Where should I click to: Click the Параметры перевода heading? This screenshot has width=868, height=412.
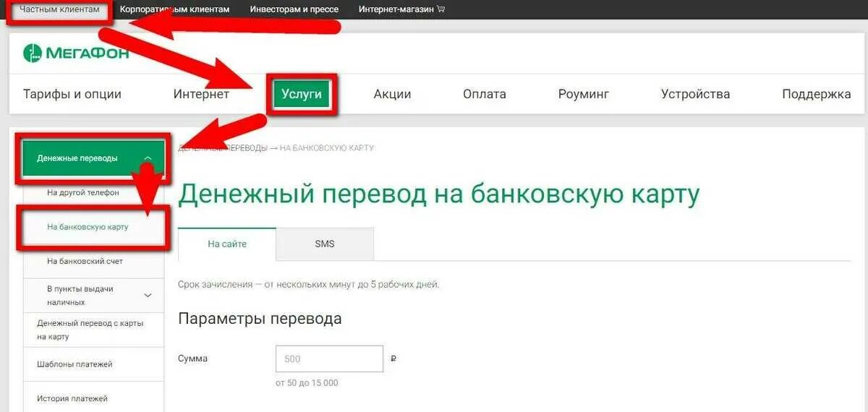[x=260, y=319]
